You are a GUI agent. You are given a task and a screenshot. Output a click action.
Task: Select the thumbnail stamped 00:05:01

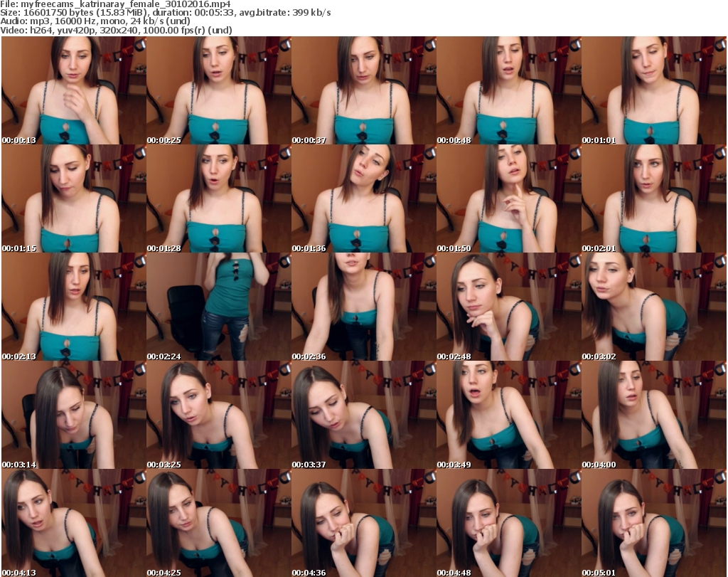654,523
